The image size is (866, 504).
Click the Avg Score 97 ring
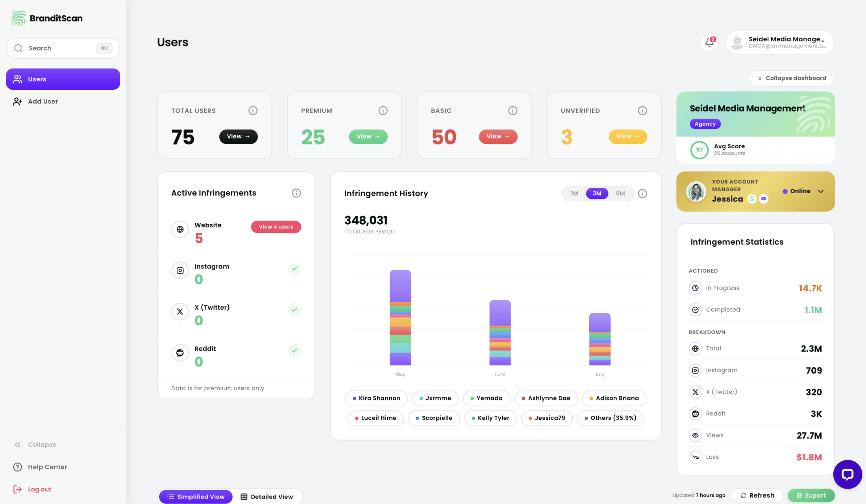click(x=699, y=150)
